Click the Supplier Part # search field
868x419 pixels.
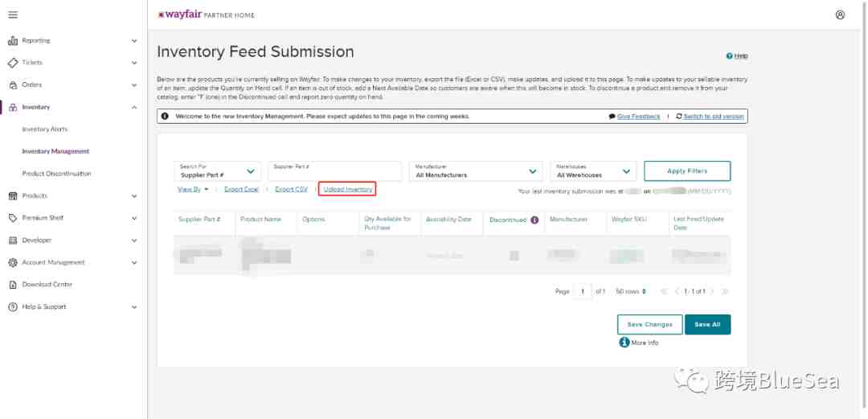pyautogui.click(x=335, y=171)
